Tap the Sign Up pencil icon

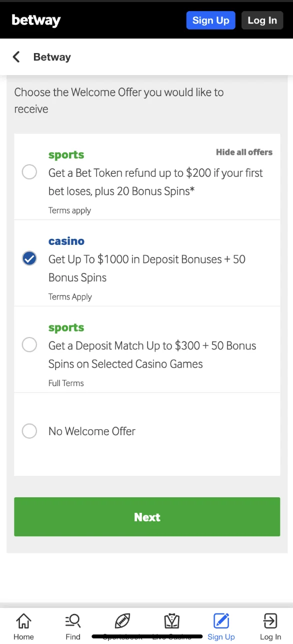221,620
